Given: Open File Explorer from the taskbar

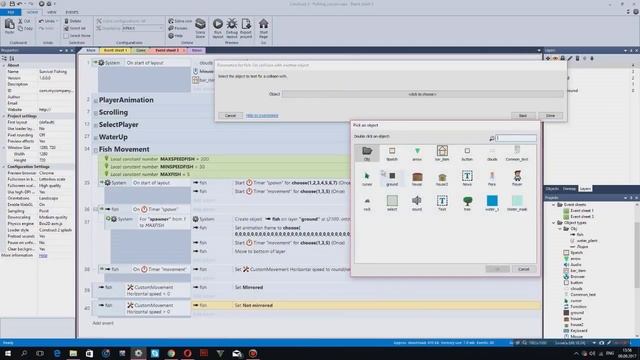Looking at the screenshot, I should [73, 353].
